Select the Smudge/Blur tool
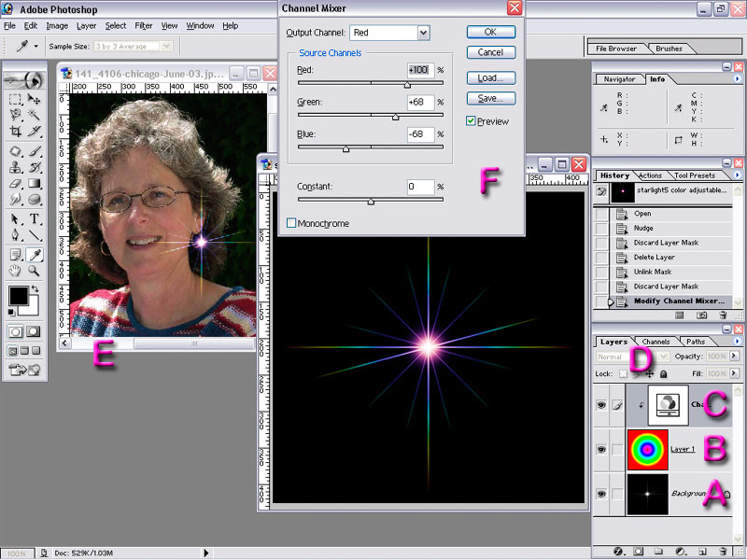The image size is (747, 560). coord(15,199)
